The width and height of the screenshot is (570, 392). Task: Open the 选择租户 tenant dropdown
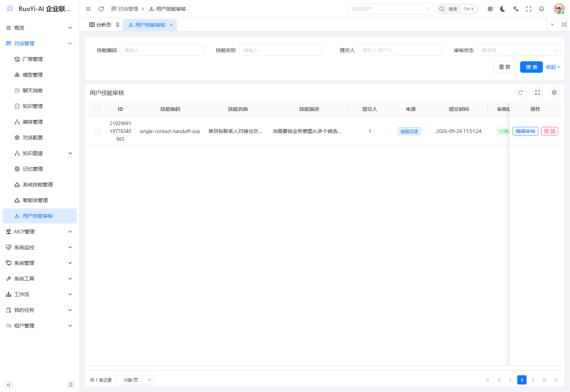390,9
